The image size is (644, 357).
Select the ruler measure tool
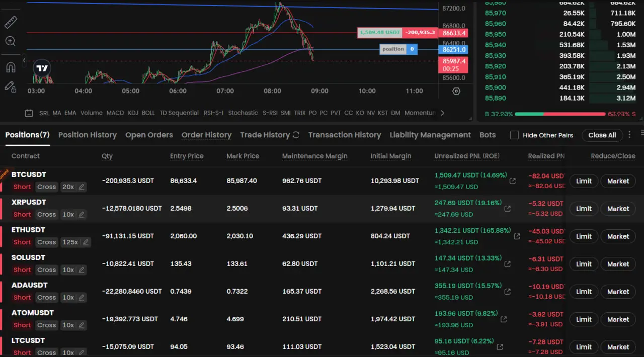point(11,22)
